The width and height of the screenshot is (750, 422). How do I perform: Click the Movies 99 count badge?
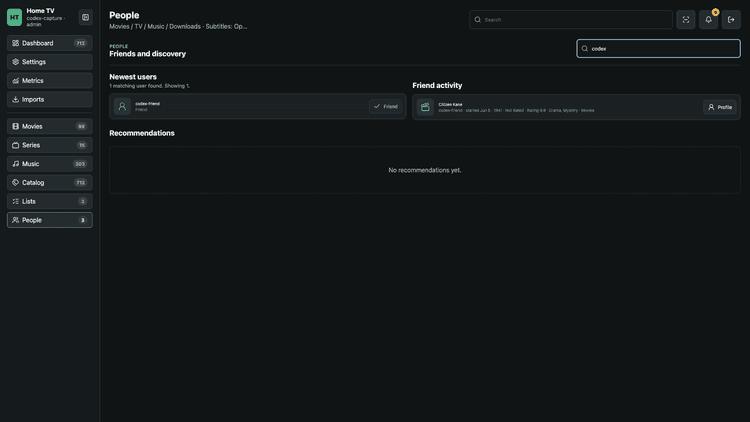coord(81,126)
